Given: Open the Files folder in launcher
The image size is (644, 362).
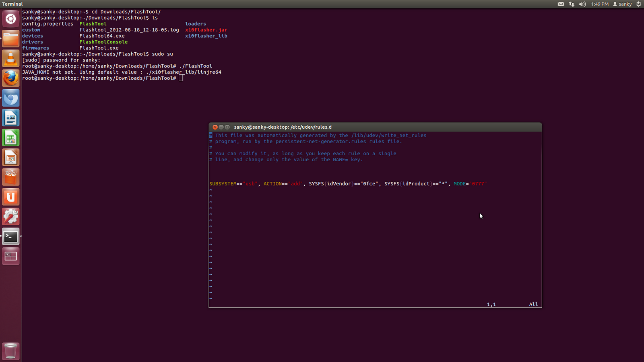Looking at the screenshot, I should (11, 39).
